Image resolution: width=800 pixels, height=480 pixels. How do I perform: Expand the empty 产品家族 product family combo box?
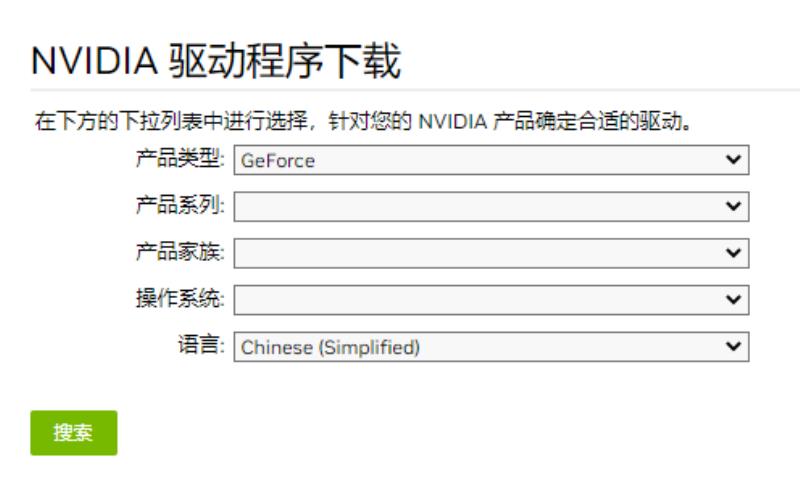(491, 253)
